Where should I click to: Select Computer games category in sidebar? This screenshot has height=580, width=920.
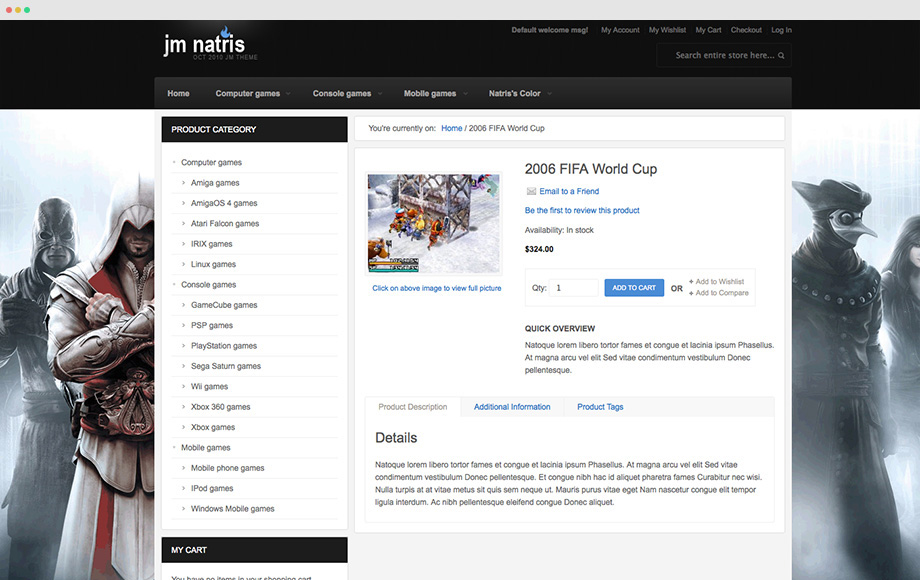coord(211,162)
